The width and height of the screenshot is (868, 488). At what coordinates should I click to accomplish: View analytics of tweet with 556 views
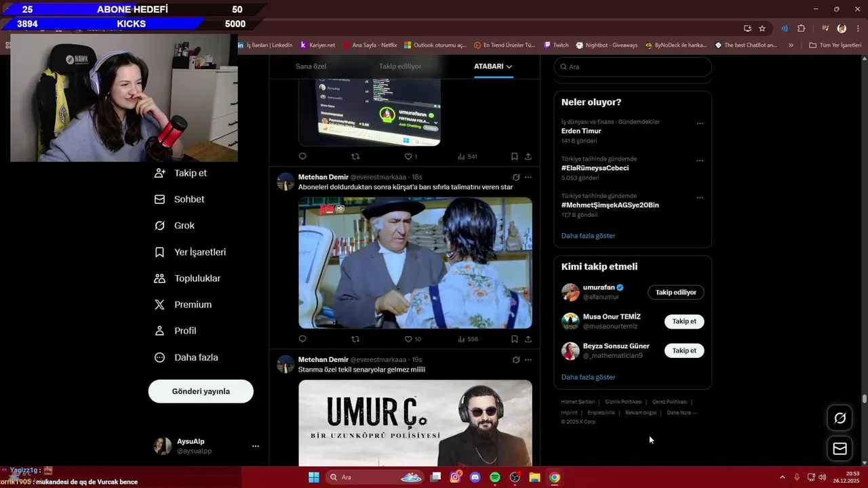pyautogui.click(x=468, y=339)
